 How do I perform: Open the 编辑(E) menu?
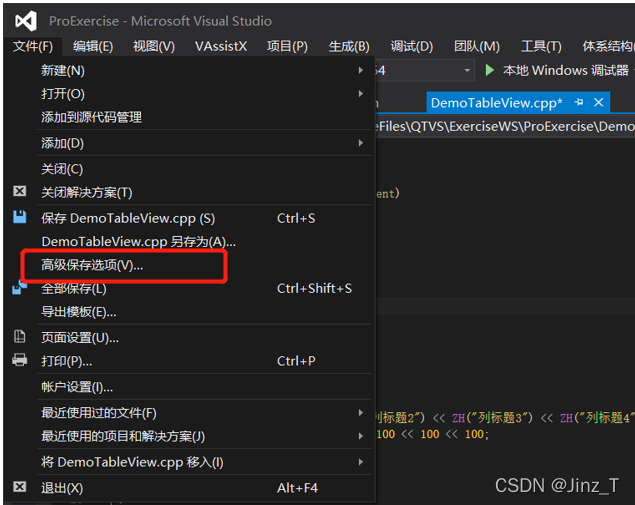coord(93,47)
